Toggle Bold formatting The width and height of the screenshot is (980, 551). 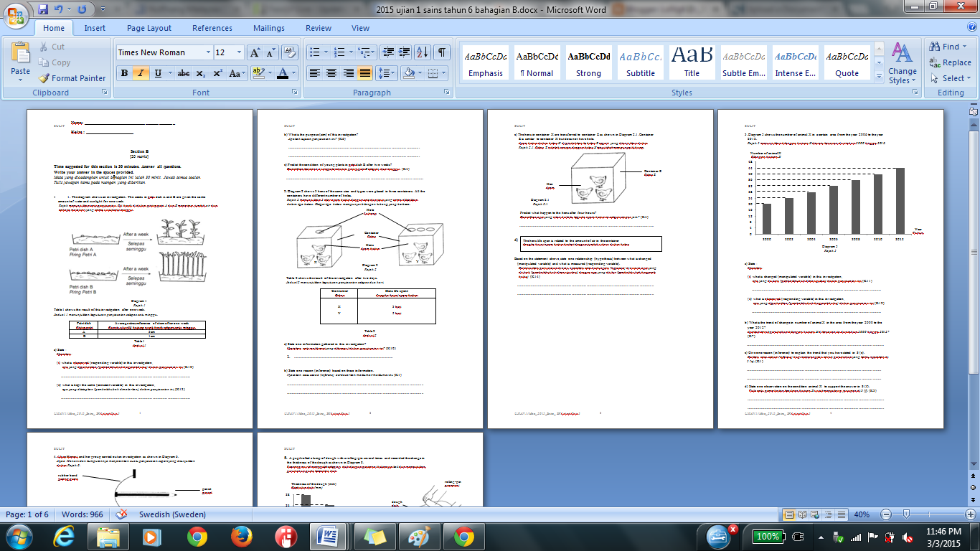pyautogui.click(x=124, y=73)
